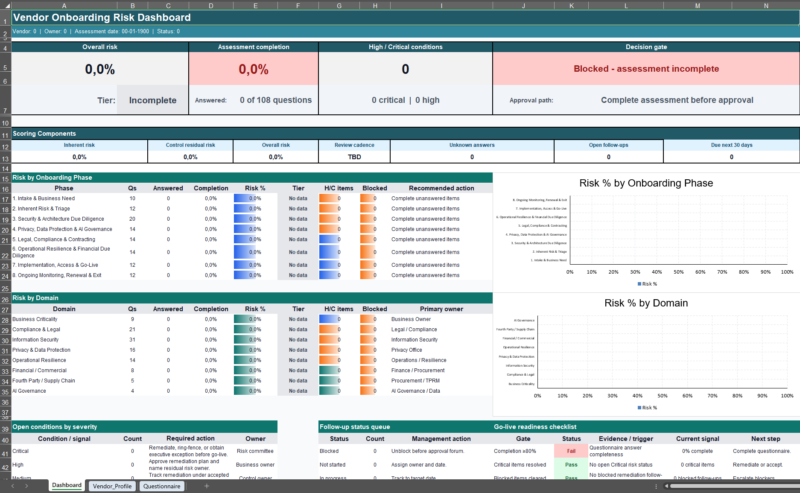Click the 'Incomplete' tier cell
Image resolution: width=800 pixels, height=493 pixels.
click(x=153, y=100)
